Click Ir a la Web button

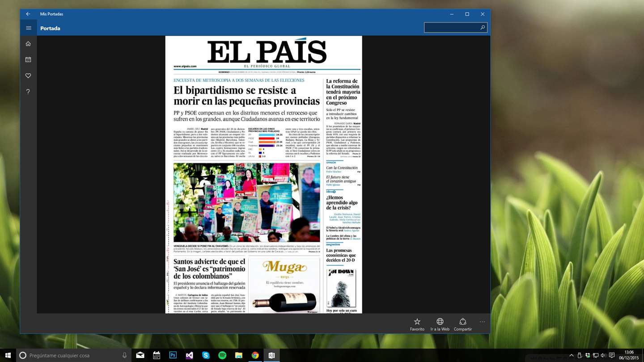click(x=440, y=324)
